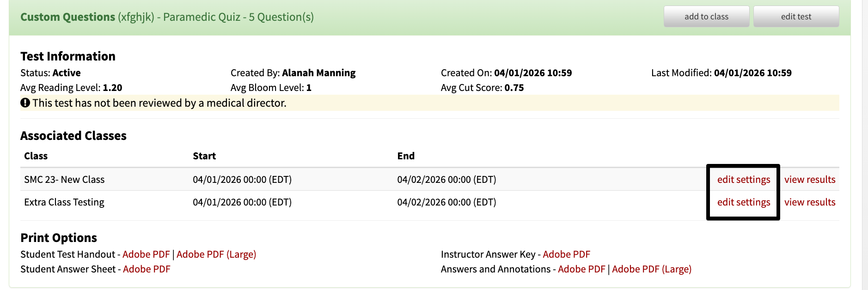Click the Extra Class Testing row name

[x=64, y=202]
